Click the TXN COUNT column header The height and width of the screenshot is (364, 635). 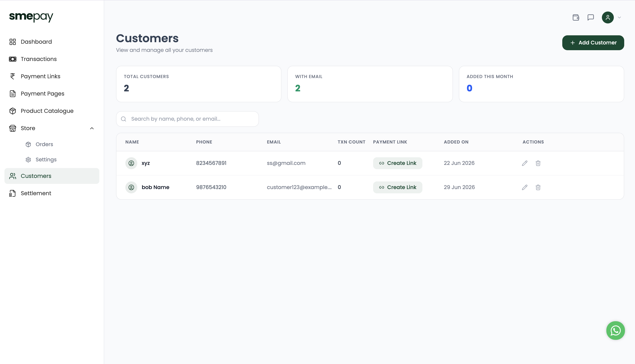pyautogui.click(x=351, y=142)
